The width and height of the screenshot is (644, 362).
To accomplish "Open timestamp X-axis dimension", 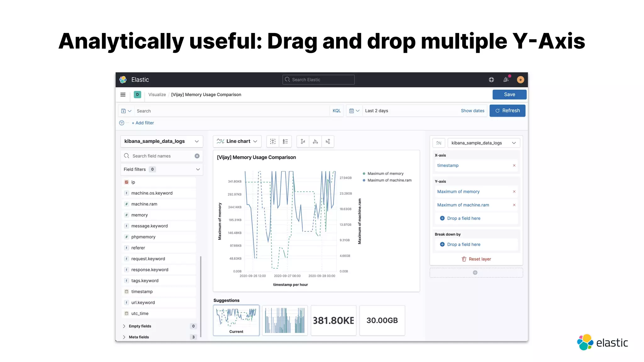I will (448, 166).
